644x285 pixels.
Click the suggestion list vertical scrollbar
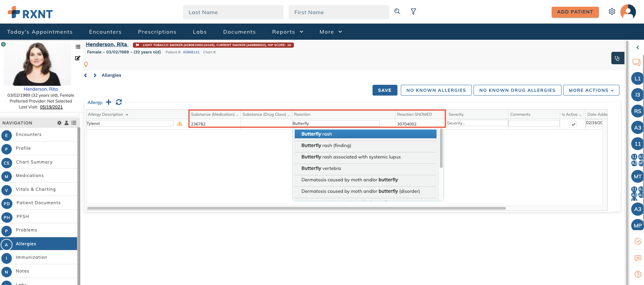pos(441,148)
